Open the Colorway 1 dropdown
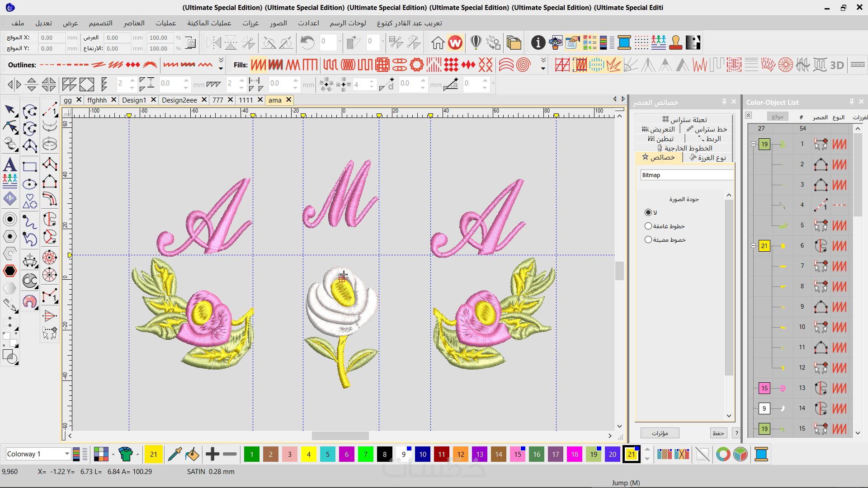This screenshot has width=868, height=488. pyautogui.click(x=67, y=454)
